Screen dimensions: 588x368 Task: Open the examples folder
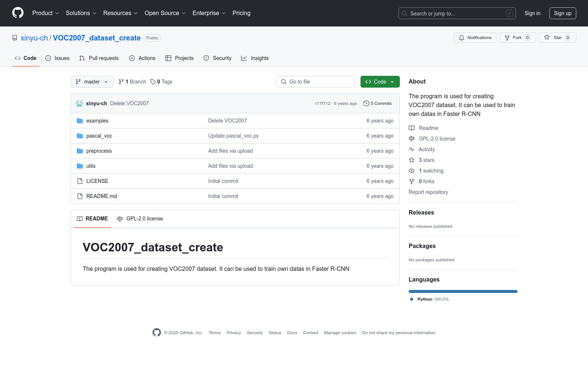[x=97, y=121]
